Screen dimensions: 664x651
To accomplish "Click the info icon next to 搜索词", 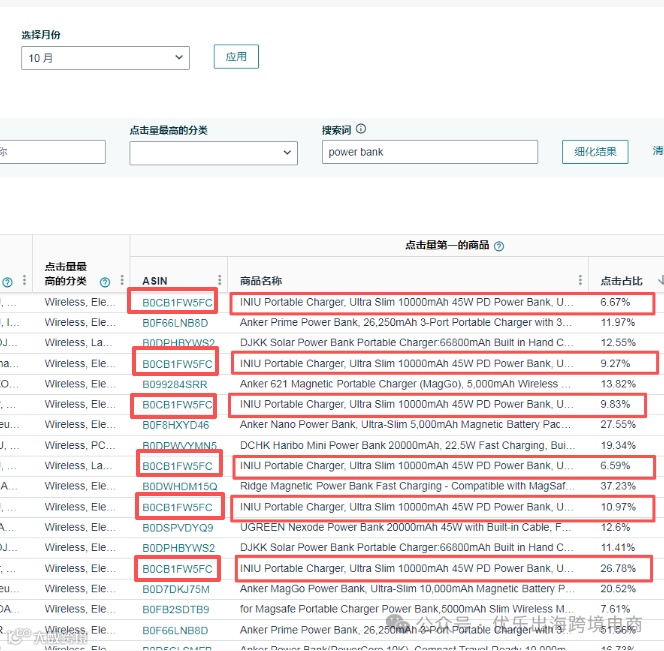I will point(361,129).
